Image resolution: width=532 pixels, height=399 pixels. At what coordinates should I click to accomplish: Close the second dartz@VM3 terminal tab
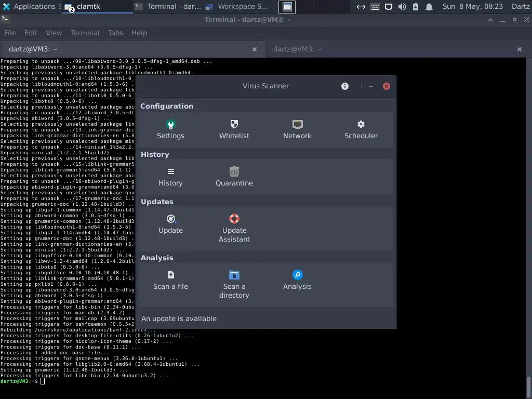pos(520,49)
